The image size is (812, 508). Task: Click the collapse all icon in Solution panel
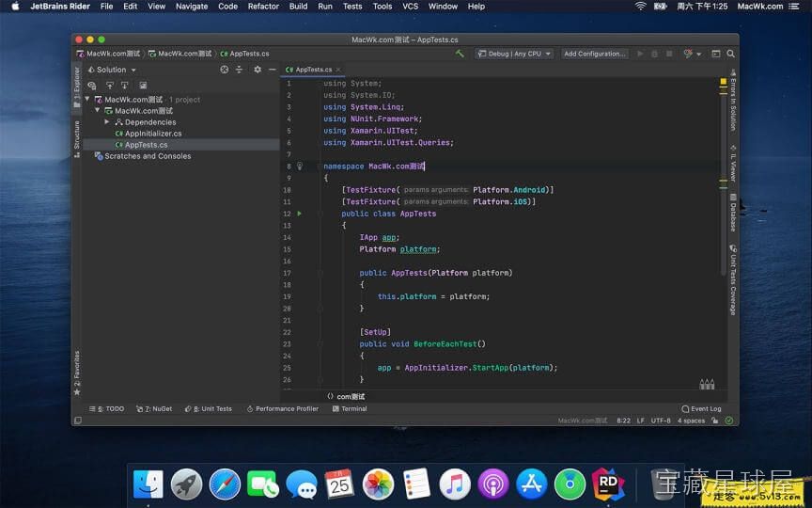click(239, 70)
